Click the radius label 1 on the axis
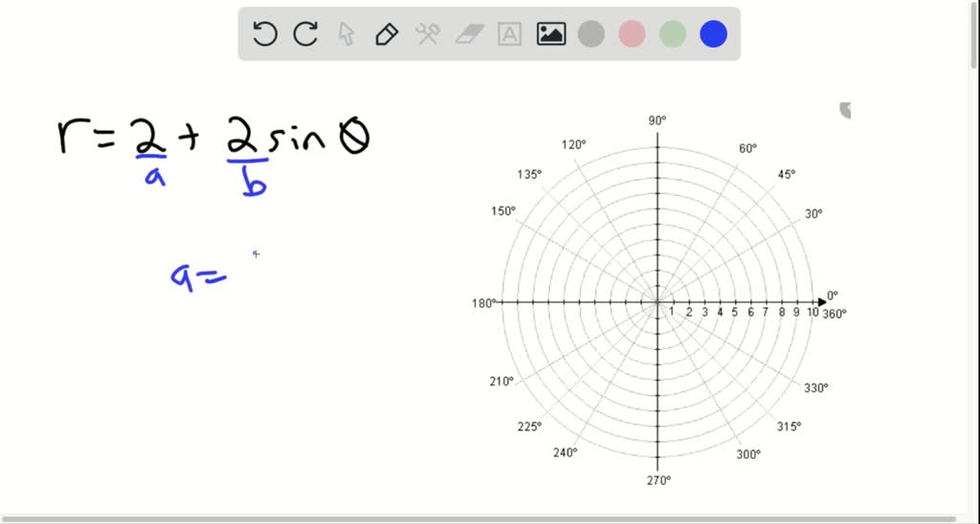 (672, 313)
